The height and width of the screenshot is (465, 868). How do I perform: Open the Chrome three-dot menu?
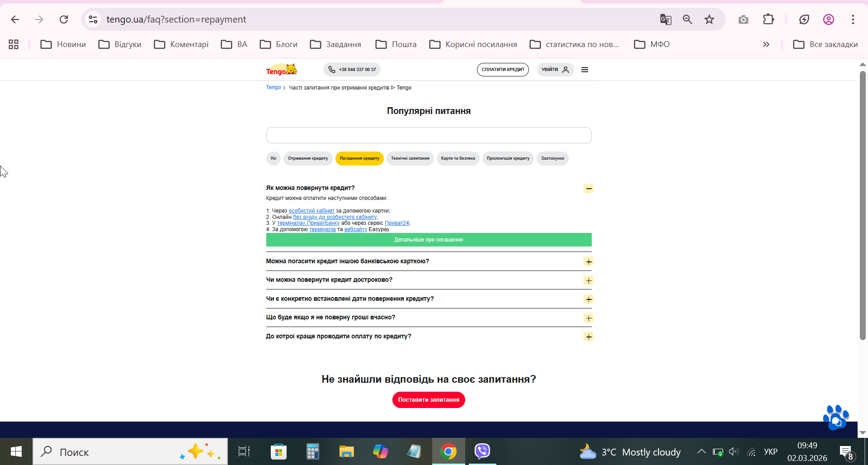853,19
